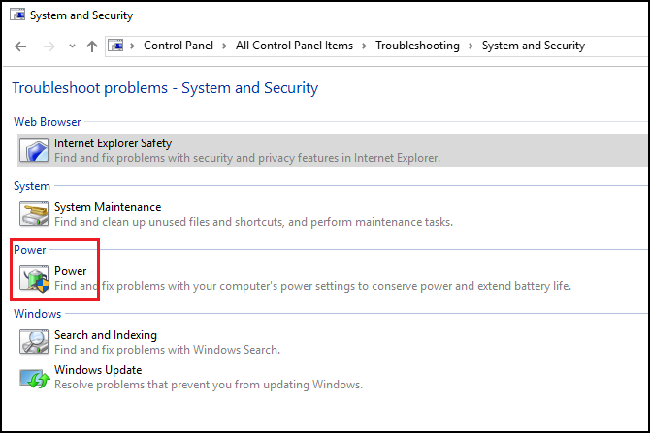This screenshot has width=650, height=433.
Task: Click the Power troubleshooter icon
Action: [x=35, y=278]
